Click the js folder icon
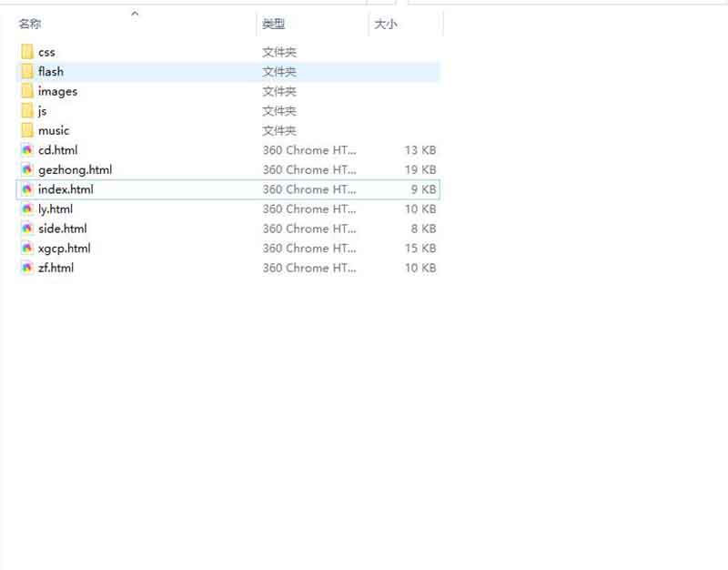Viewport: 728px width, 570px height. point(27,110)
